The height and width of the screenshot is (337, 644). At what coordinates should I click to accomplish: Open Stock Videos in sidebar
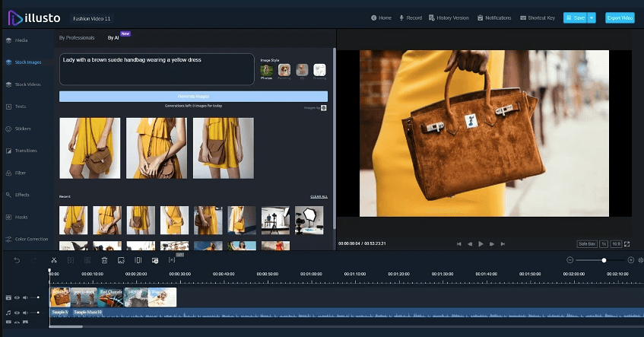(27, 84)
